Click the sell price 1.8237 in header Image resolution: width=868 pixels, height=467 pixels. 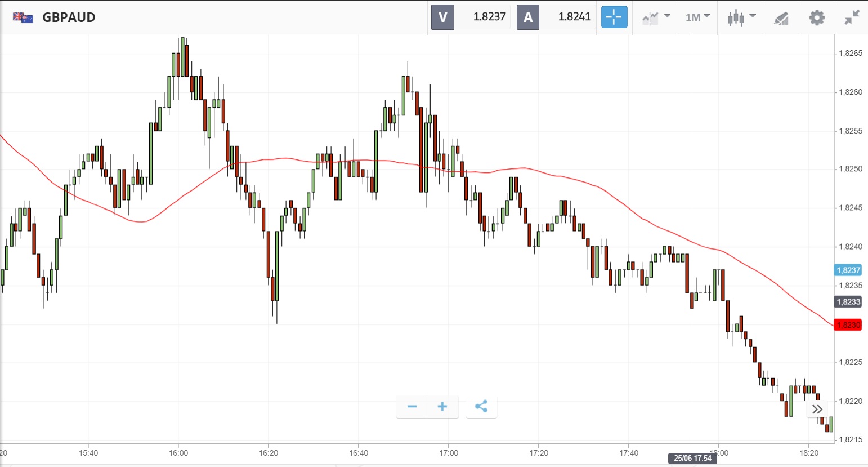(489, 17)
